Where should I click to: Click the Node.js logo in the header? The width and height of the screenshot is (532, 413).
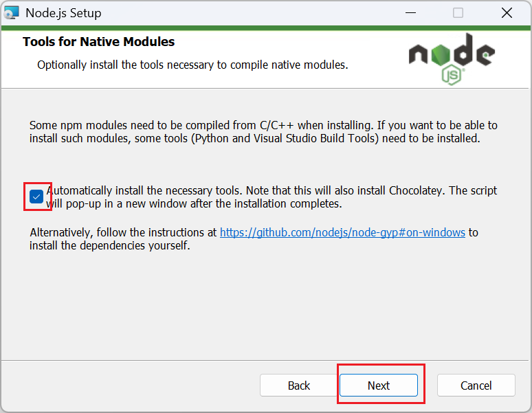tap(452, 59)
